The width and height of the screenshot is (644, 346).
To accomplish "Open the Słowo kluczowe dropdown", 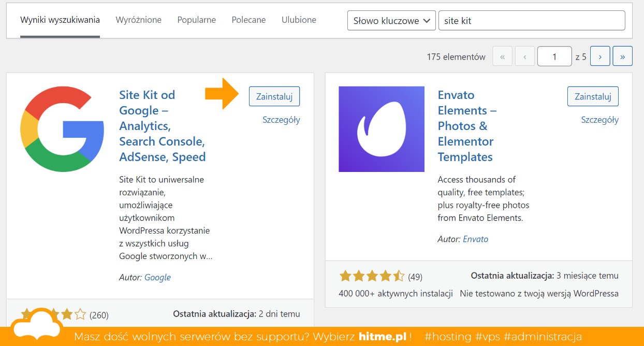I will point(391,21).
